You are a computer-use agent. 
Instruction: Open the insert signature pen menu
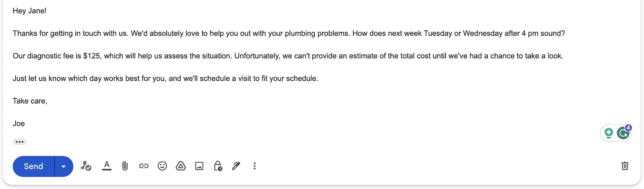tap(236, 166)
